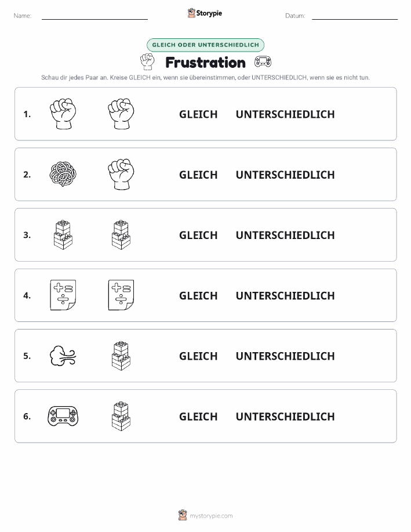Choose UNTERSCHIEDLICH for pair 6
The height and width of the screenshot is (532, 411).
285,417
